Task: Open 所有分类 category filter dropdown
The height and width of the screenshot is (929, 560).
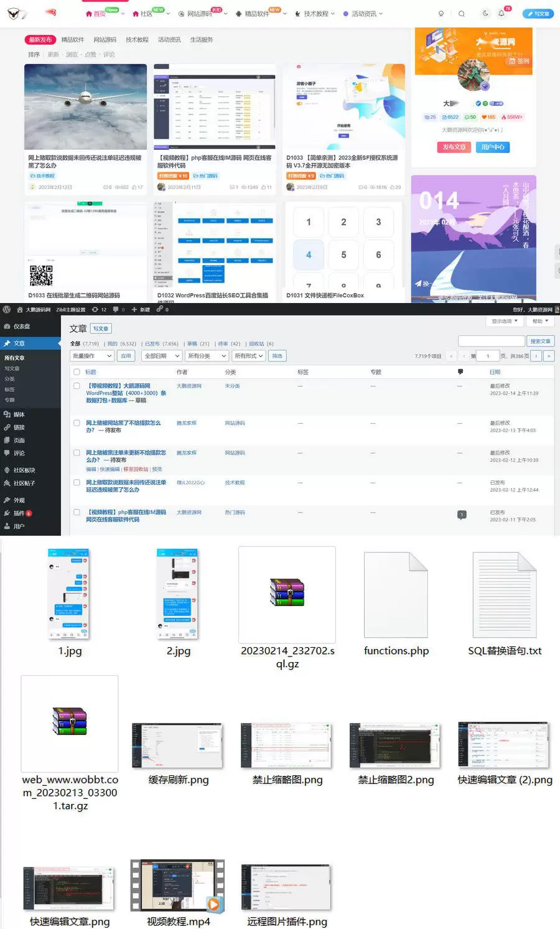Action: point(207,356)
